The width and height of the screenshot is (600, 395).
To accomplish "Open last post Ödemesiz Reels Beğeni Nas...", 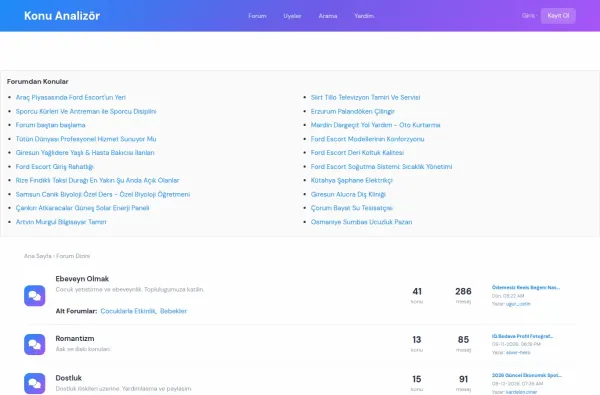I will pyautogui.click(x=526, y=287).
